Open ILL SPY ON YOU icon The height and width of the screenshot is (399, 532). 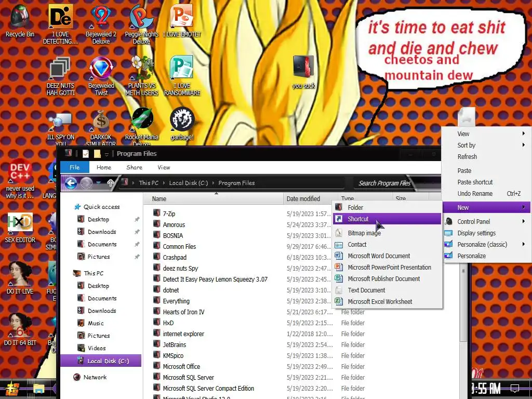(60, 128)
